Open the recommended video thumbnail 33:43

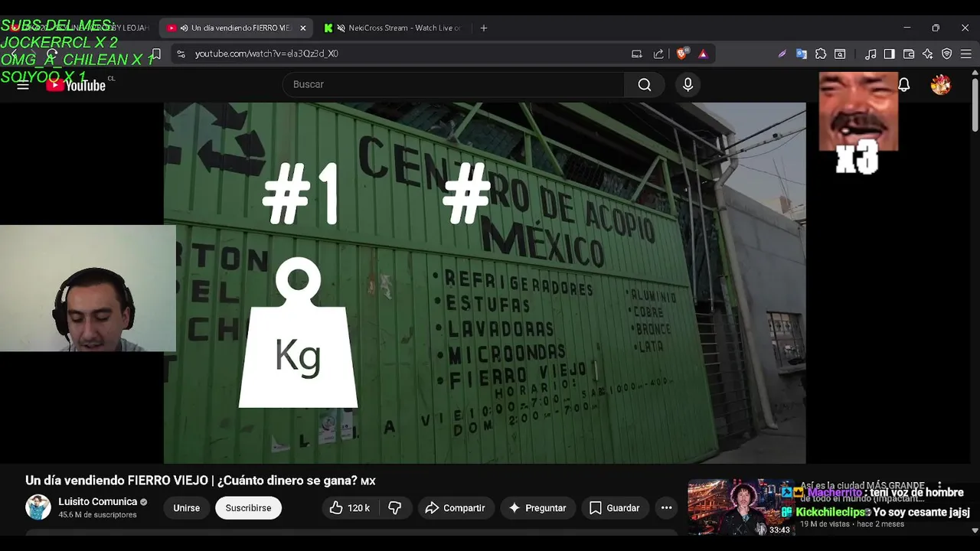pyautogui.click(x=740, y=507)
